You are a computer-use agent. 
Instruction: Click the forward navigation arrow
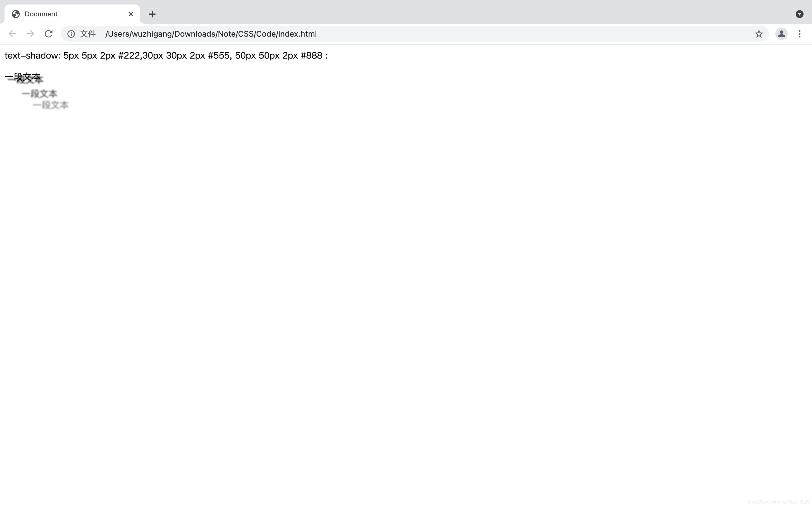30,34
